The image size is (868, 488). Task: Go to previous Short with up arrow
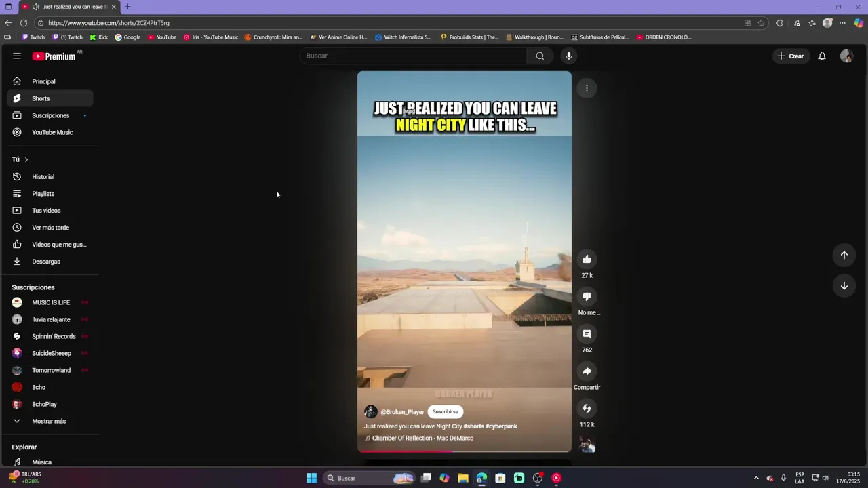coord(844,255)
